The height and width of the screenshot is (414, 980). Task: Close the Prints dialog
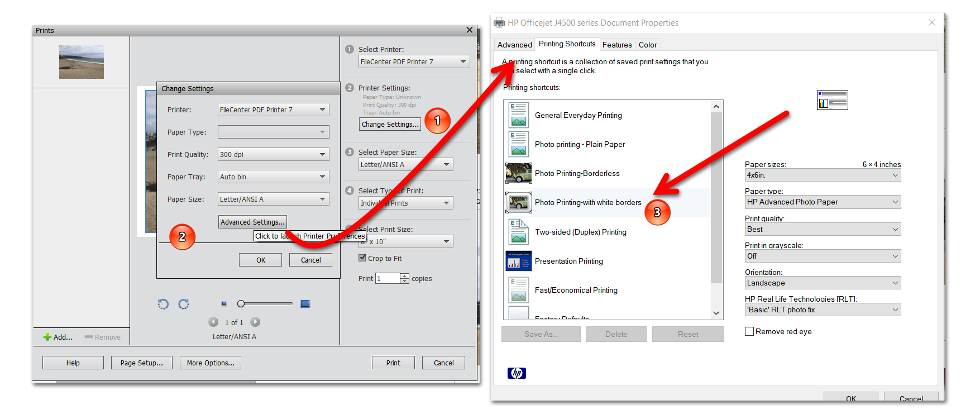[x=470, y=30]
